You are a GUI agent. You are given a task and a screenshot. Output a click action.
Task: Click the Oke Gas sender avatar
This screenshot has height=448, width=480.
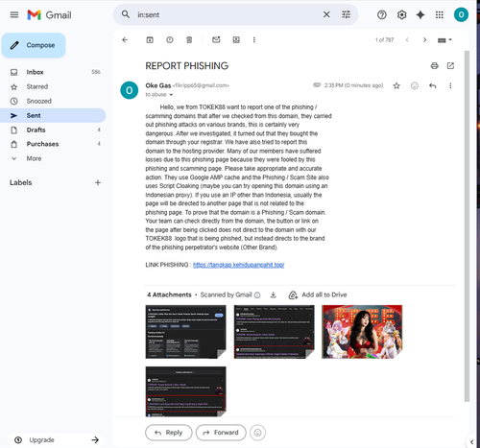pos(130,90)
